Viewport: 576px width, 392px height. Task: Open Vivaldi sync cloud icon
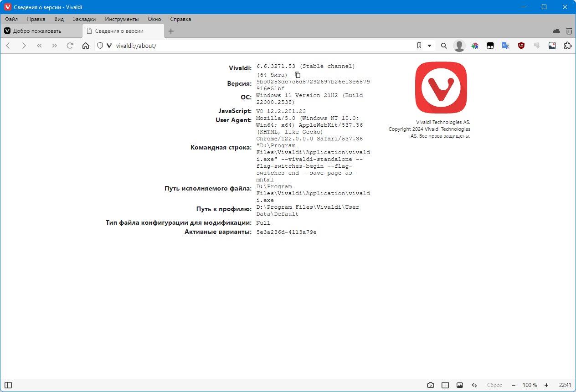pos(556,31)
